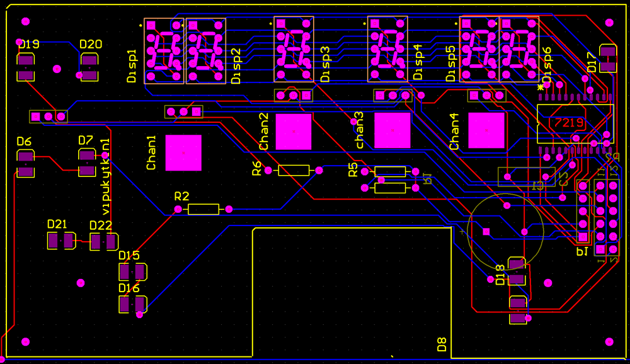Select the D8 label near board bottom

pos(442,344)
